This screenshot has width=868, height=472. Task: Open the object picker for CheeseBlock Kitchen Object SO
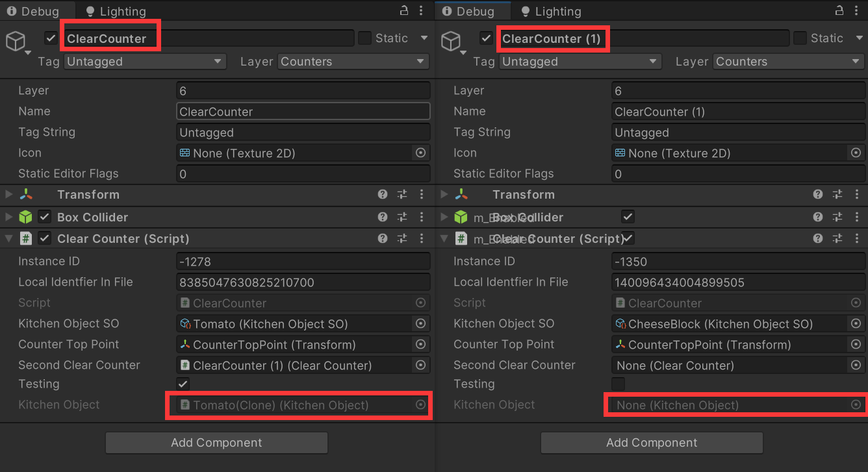(x=856, y=323)
